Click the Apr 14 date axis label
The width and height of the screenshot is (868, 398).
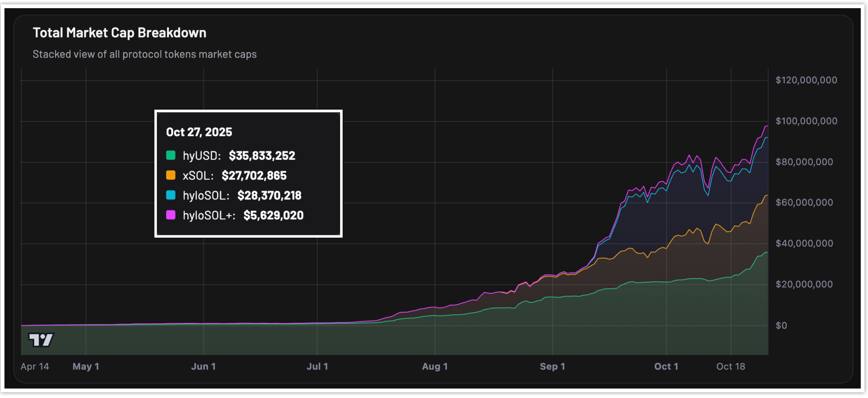pyautogui.click(x=35, y=366)
